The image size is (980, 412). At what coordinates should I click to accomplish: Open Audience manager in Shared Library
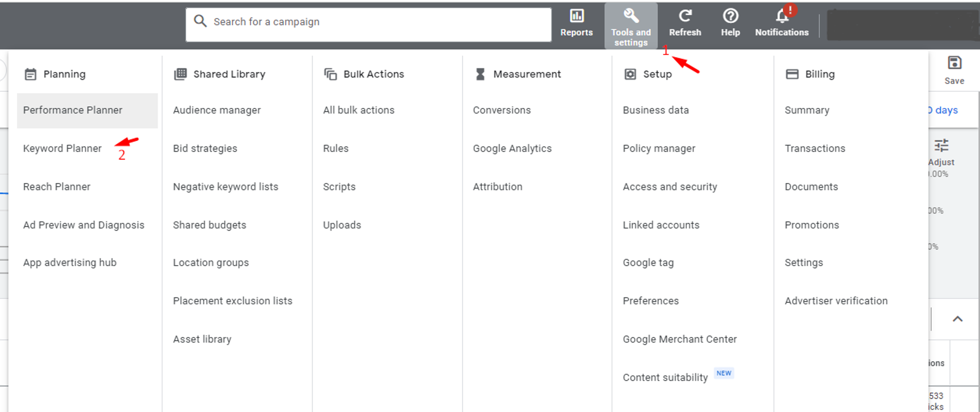217,110
